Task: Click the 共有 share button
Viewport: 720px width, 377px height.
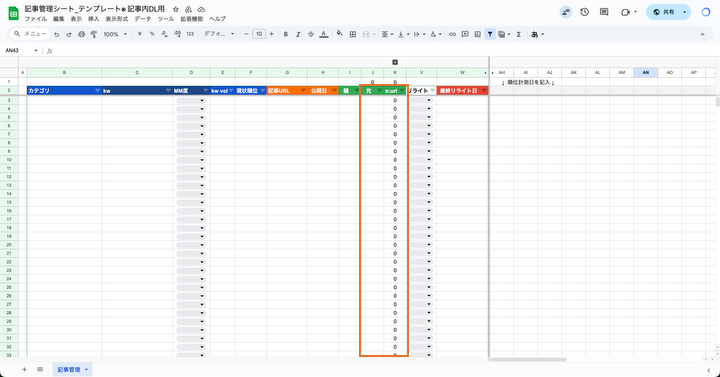Action: point(664,12)
